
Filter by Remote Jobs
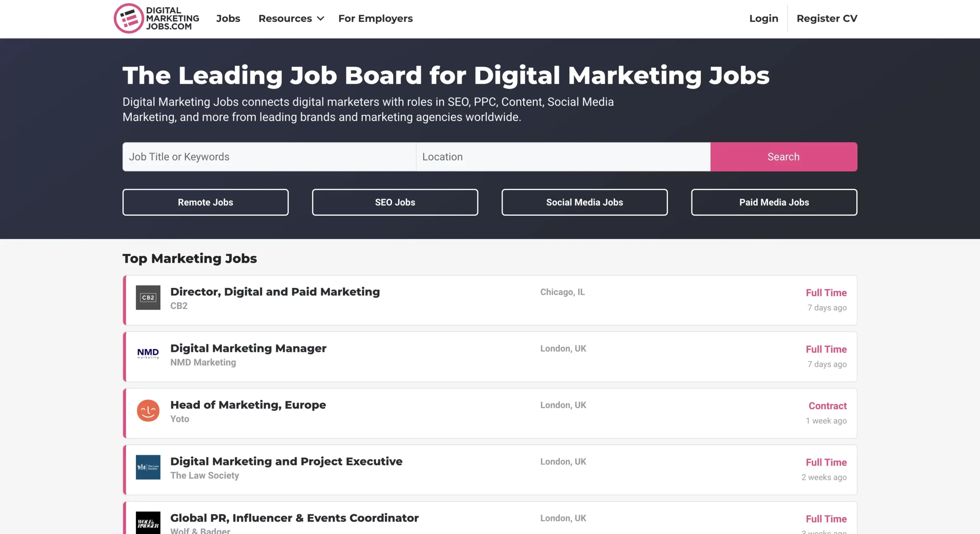pos(205,202)
